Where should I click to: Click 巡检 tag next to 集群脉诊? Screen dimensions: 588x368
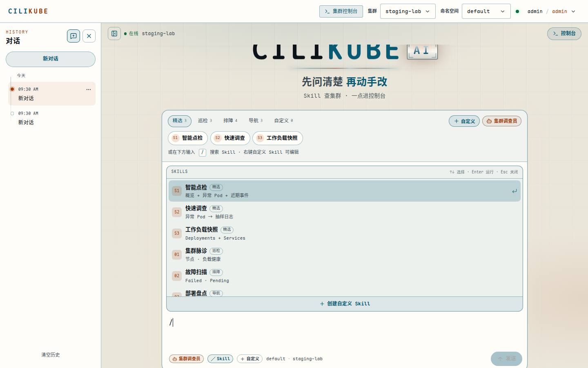pos(216,251)
